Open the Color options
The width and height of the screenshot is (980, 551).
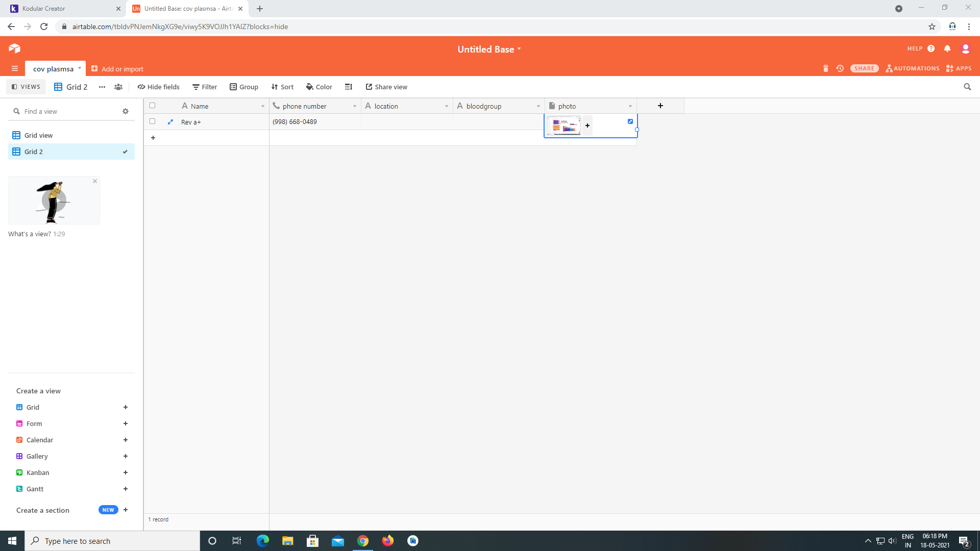[x=319, y=87]
